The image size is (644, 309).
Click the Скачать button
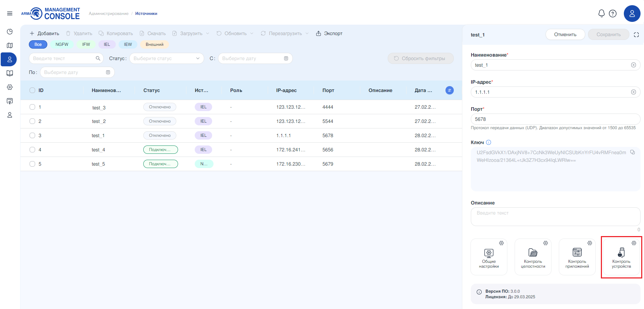[x=153, y=33]
